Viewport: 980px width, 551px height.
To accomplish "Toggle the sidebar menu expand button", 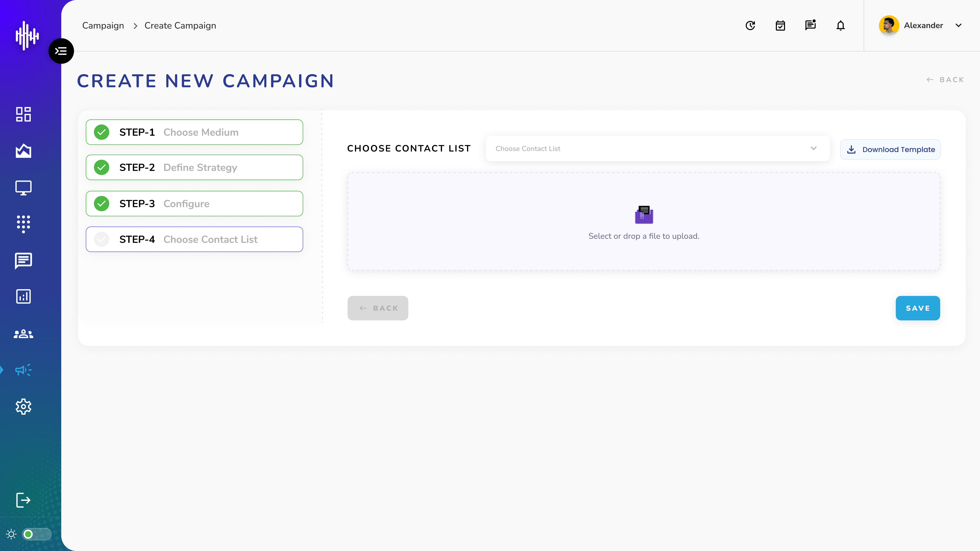I will pos(61,51).
